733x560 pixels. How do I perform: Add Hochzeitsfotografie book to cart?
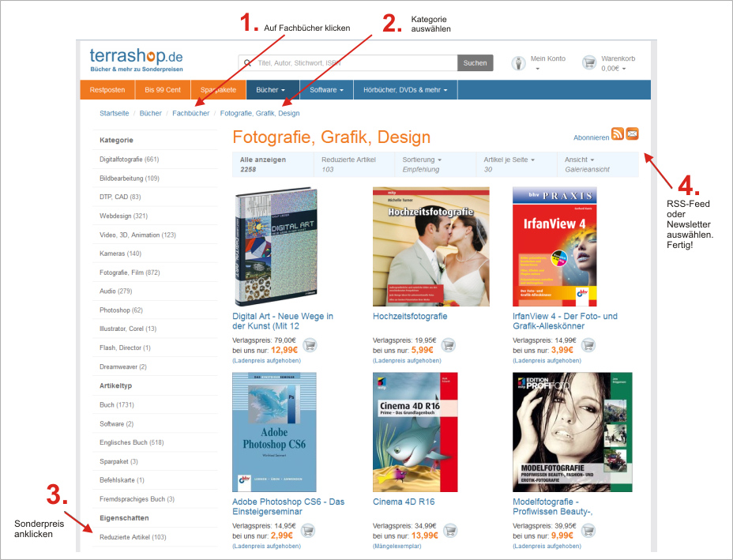click(449, 345)
